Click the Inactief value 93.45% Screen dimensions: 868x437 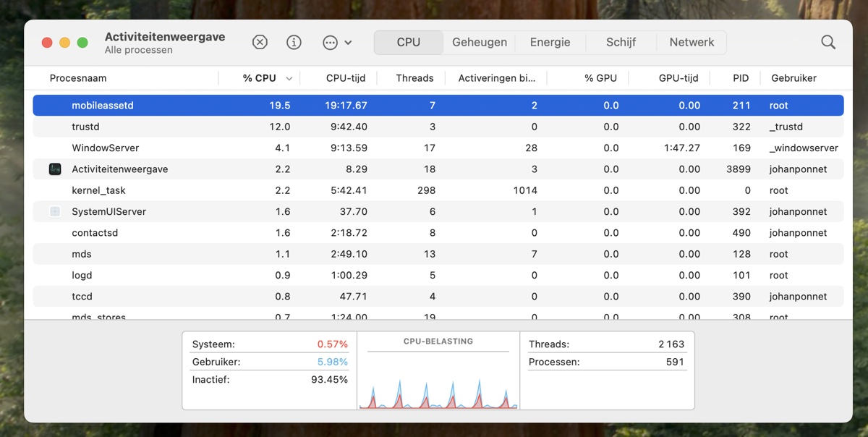330,379
